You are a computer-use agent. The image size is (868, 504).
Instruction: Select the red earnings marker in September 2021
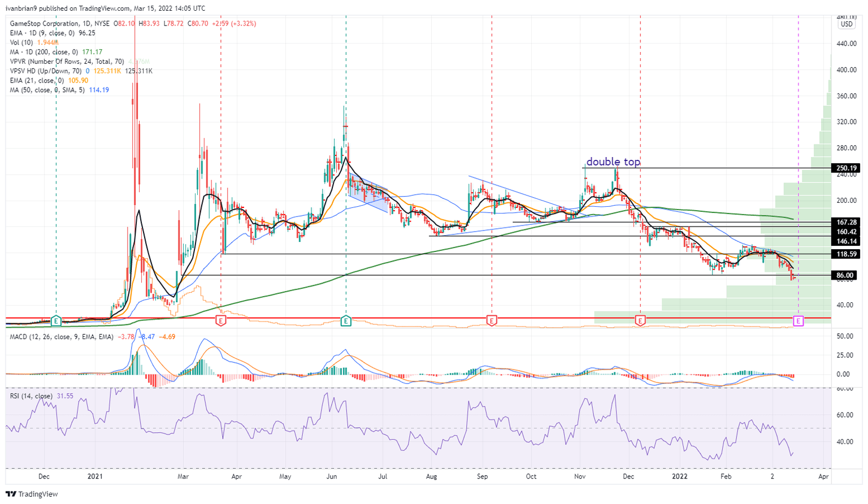click(492, 321)
